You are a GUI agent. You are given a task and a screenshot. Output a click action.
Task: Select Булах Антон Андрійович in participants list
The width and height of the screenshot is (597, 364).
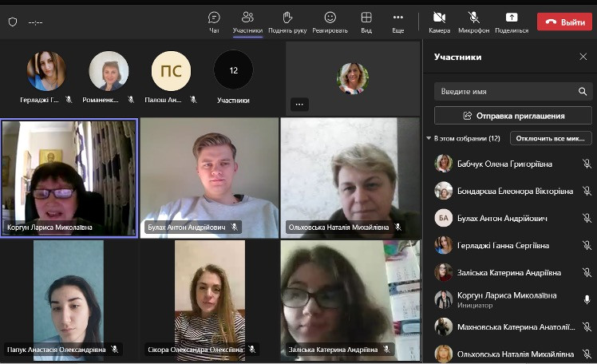(x=509, y=218)
